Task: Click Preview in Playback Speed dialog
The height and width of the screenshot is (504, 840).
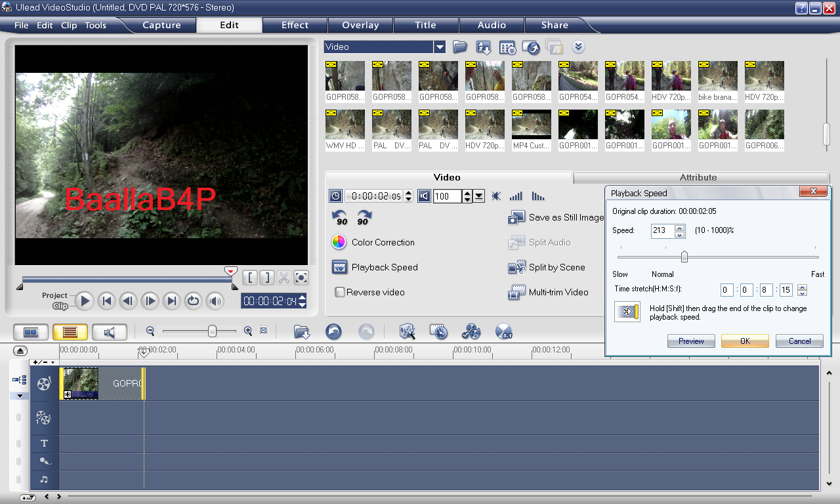Action: (x=691, y=341)
